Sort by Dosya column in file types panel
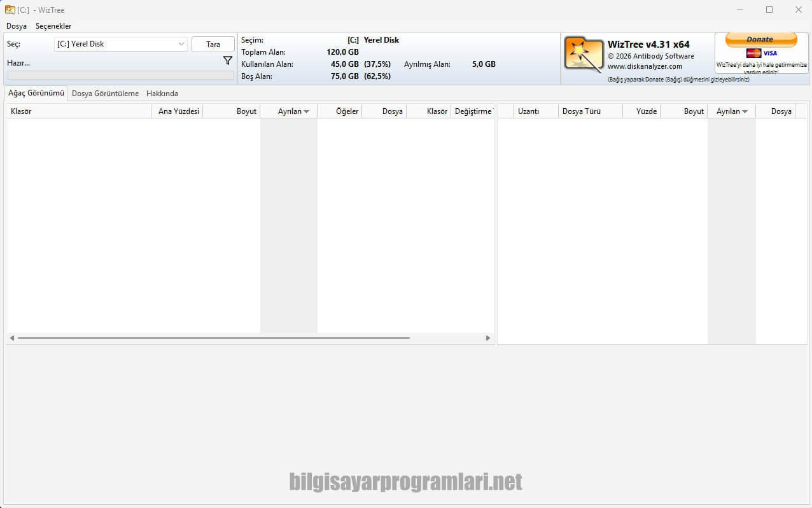 point(776,111)
